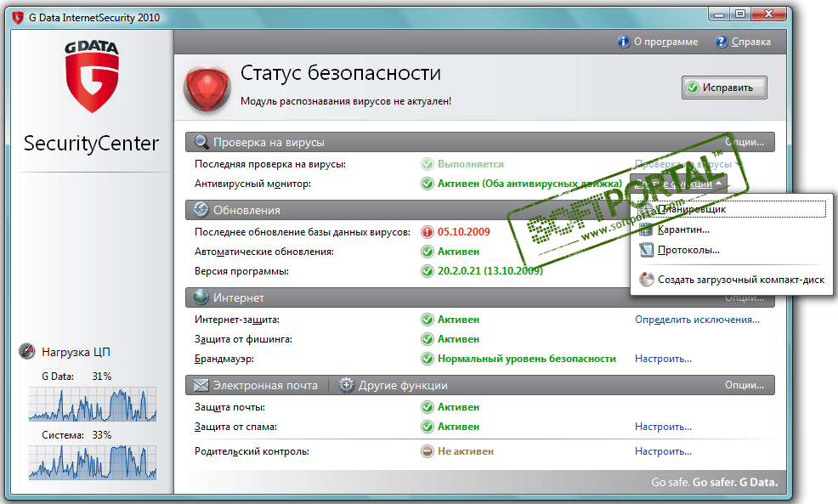Click the Другие функции gear icon

click(346, 385)
